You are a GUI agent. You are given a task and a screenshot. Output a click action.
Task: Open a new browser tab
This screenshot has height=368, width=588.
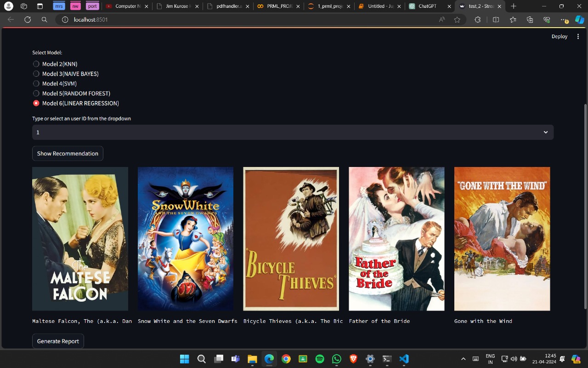[514, 6]
